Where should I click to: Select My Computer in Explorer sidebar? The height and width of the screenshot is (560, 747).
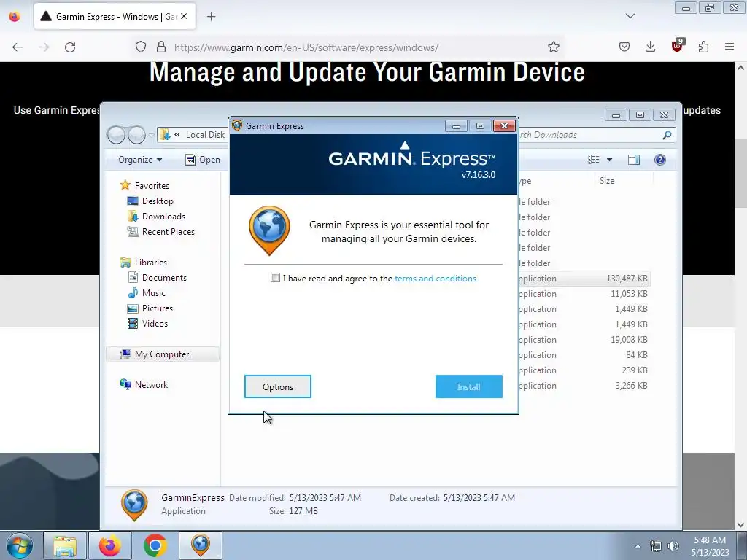click(x=161, y=354)
